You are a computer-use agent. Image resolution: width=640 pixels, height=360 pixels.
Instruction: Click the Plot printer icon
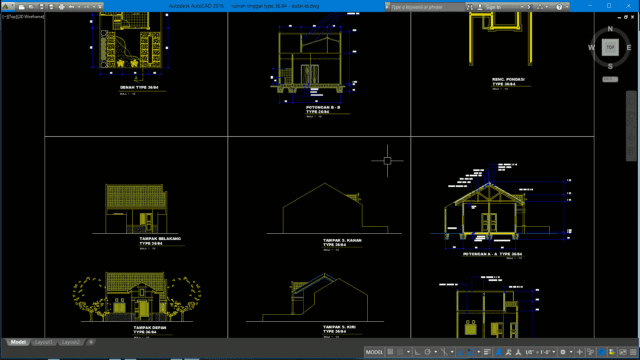tap(62, 7)
